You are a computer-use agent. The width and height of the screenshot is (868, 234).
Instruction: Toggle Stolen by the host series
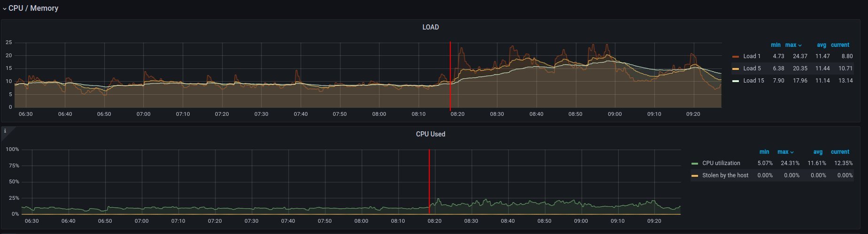pos(725,175)
